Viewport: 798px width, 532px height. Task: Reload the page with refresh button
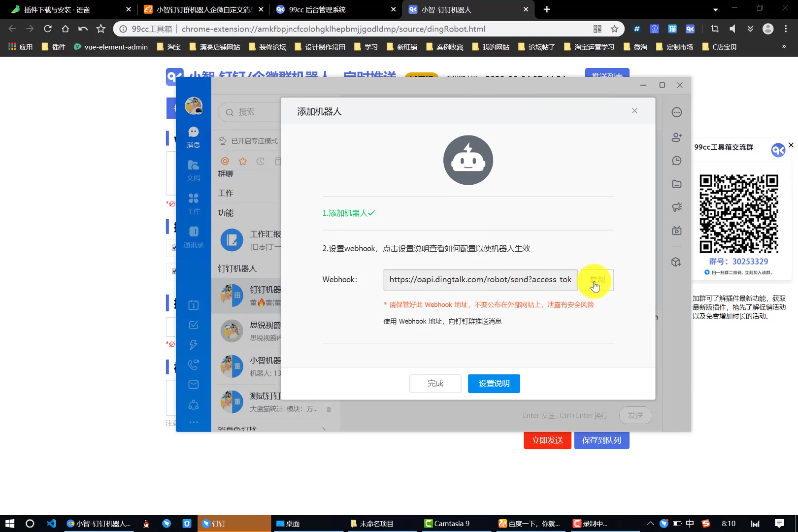(x=48, y=29)
